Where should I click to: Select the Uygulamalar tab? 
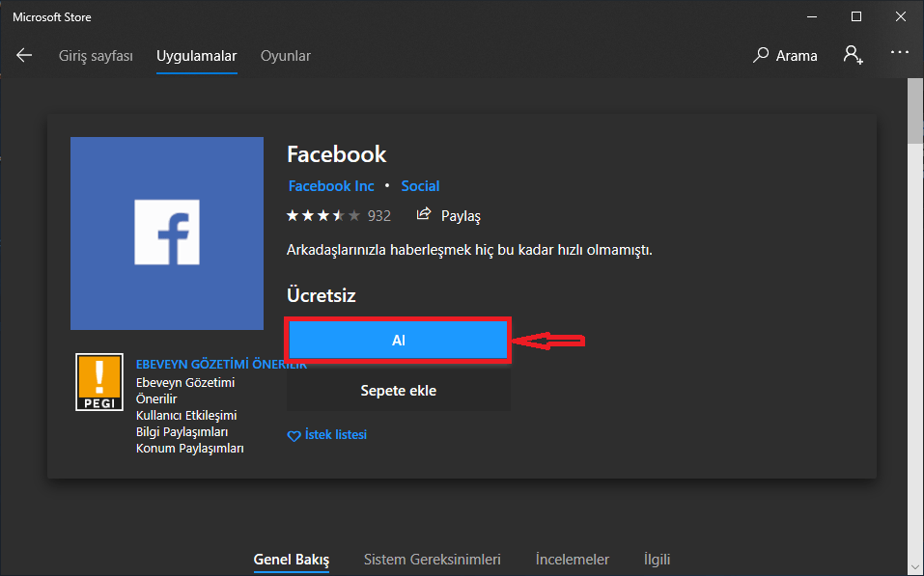[x=197, y=56]
